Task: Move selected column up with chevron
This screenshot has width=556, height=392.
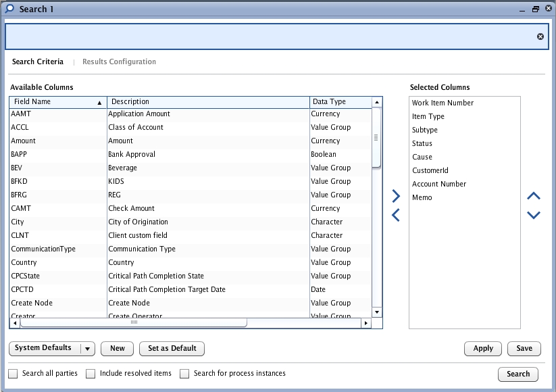Action: (533, 196)
